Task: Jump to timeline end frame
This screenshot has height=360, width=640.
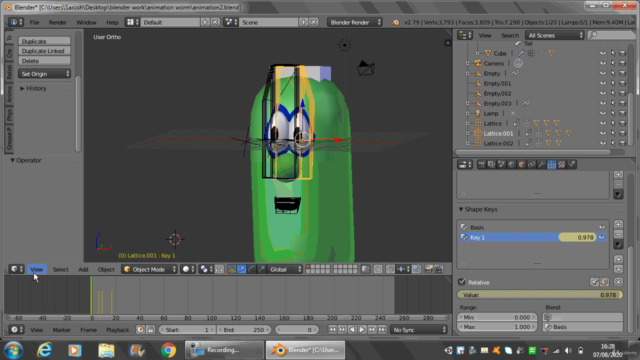Action: [x=382, y=329]
